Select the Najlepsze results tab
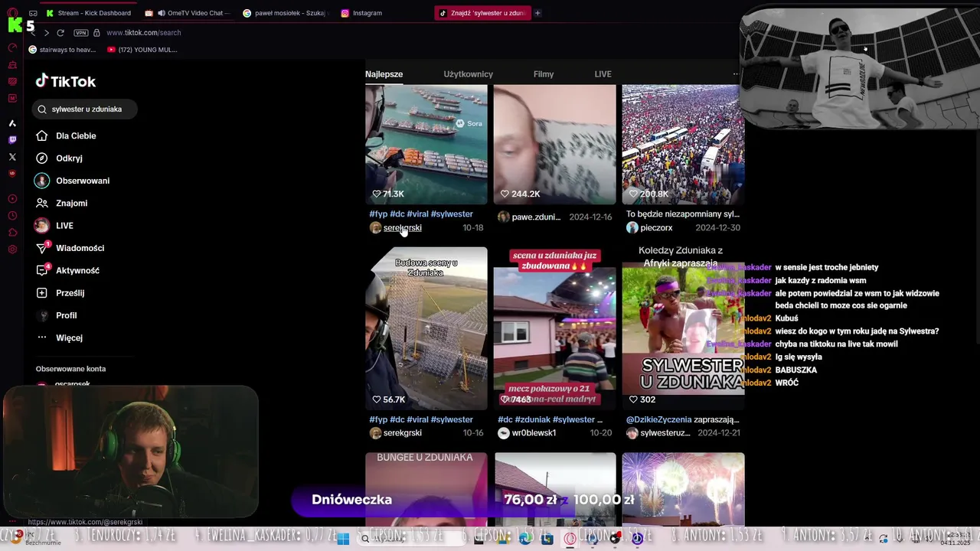The height and width of the screenshot is (551, 980). [x=384, y=74]
